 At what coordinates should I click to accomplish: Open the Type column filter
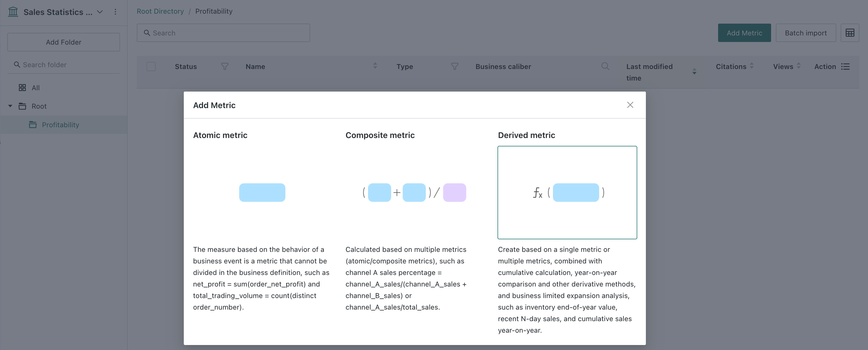point(454,66)
